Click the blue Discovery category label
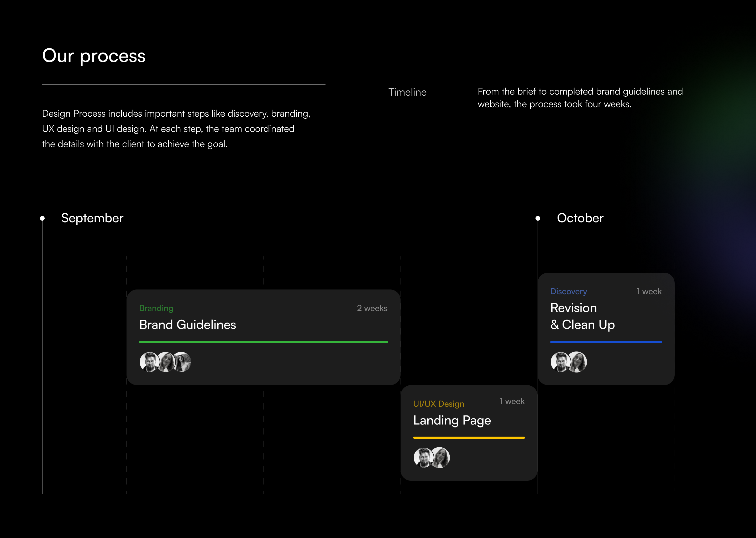The image size is (756, 538). (568, 292)
